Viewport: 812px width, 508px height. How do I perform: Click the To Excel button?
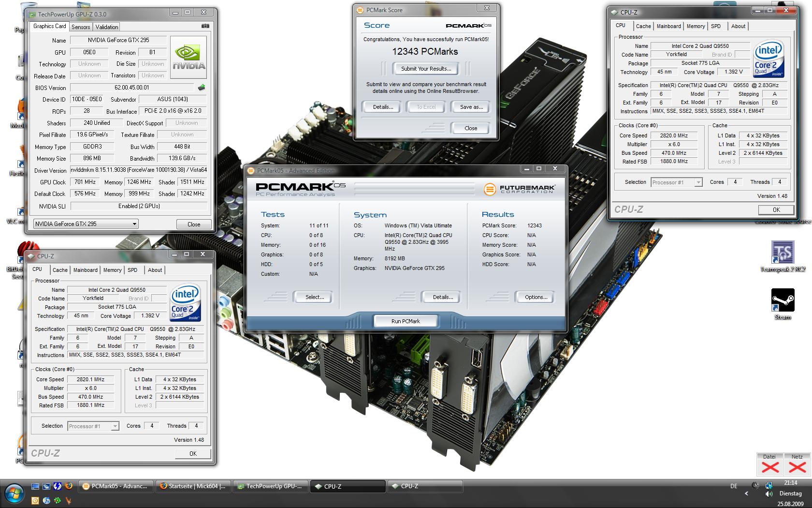pos(426,107)
